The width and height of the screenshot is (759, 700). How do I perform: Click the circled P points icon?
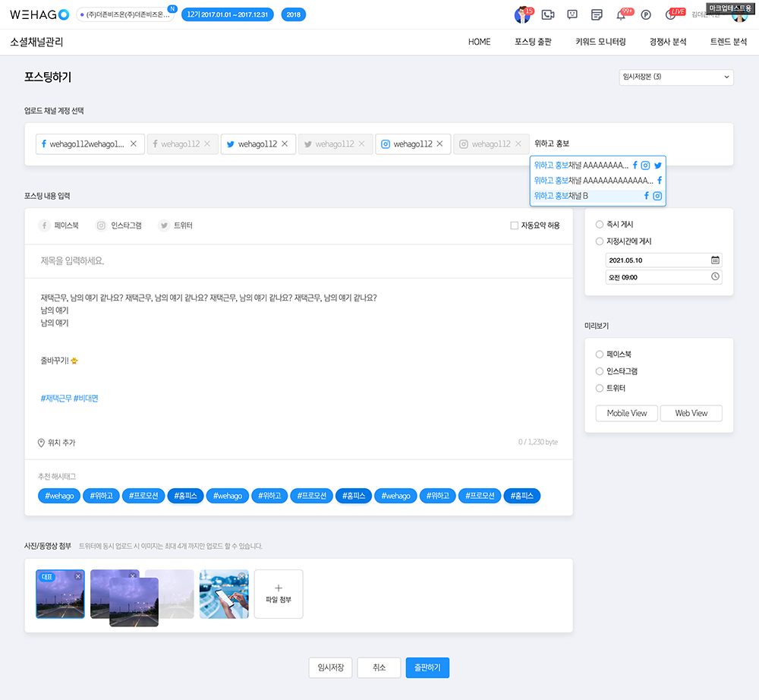coord(646,14)
